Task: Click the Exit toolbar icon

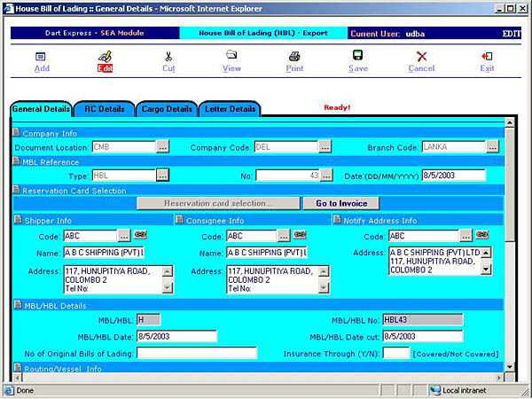Action: point(487,57)
